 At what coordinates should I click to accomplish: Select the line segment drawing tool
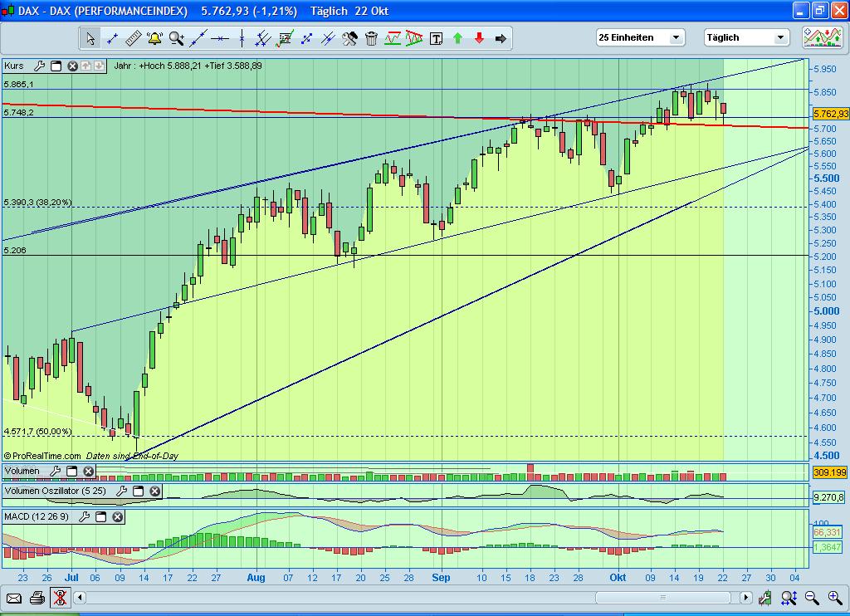click(112, 38)
